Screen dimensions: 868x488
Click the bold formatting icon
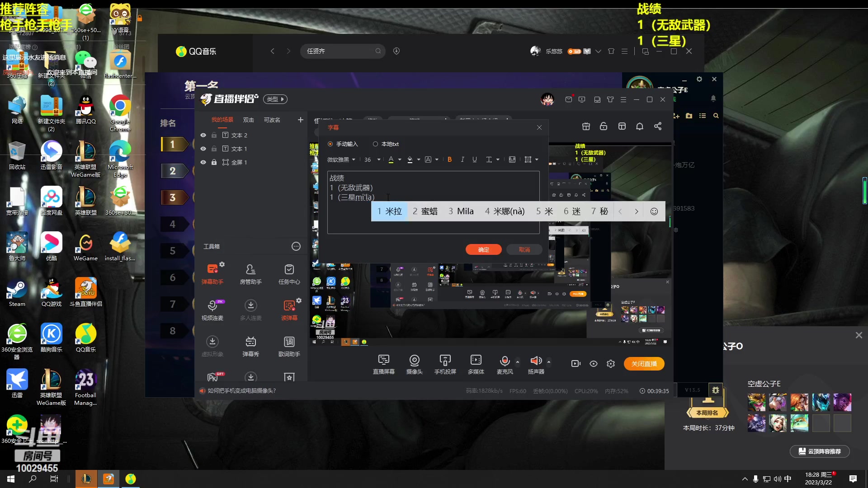click(x=449, y=159)
